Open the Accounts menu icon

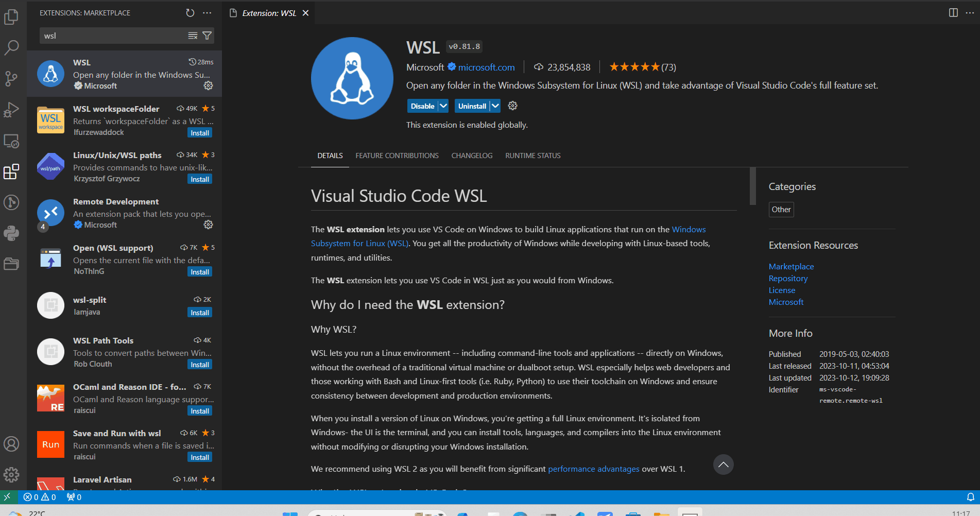[x=11, y=443]
